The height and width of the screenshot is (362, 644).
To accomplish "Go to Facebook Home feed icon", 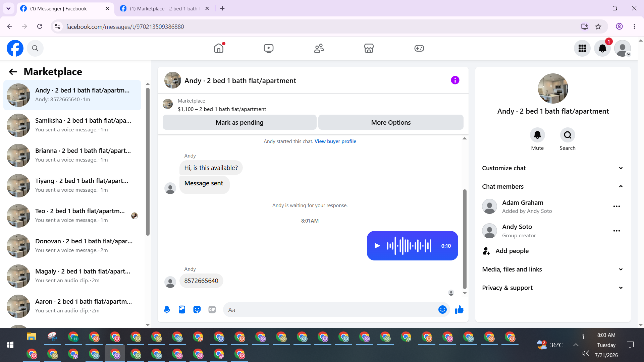I will [x=219, y=48].
